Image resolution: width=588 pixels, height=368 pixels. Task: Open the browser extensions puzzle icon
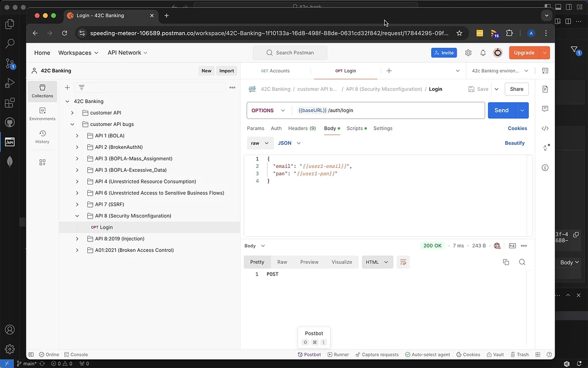click(509, 33)
